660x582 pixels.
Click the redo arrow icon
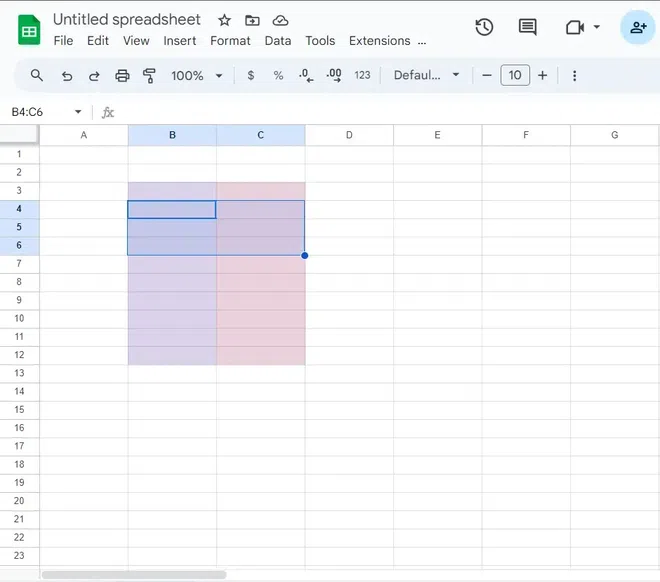(94, 76)
